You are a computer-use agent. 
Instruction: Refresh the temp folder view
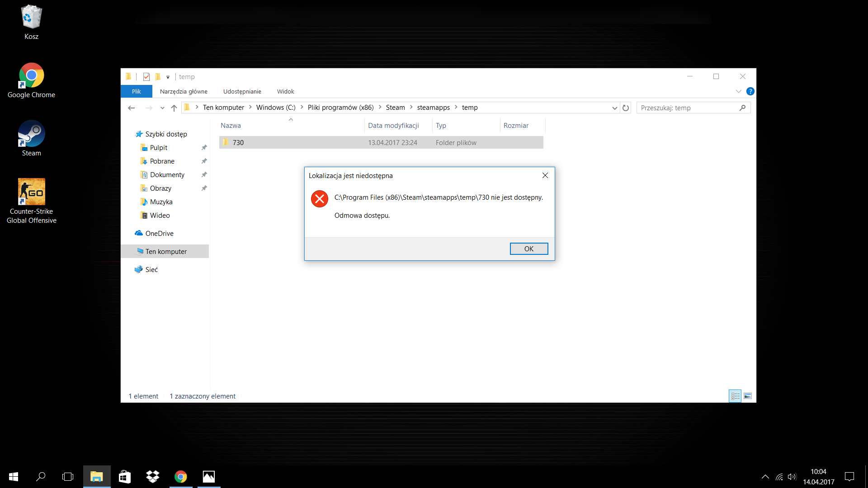[626, 108]
